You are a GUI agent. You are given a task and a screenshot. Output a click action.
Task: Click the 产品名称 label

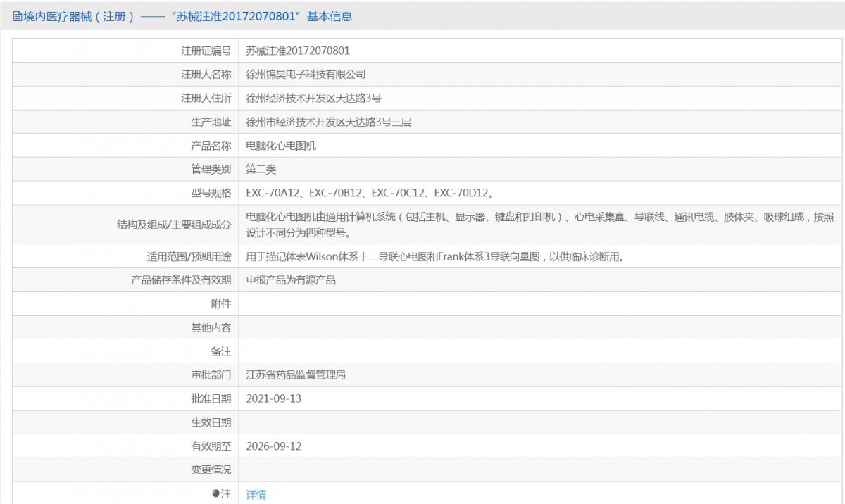coord(211,146)
